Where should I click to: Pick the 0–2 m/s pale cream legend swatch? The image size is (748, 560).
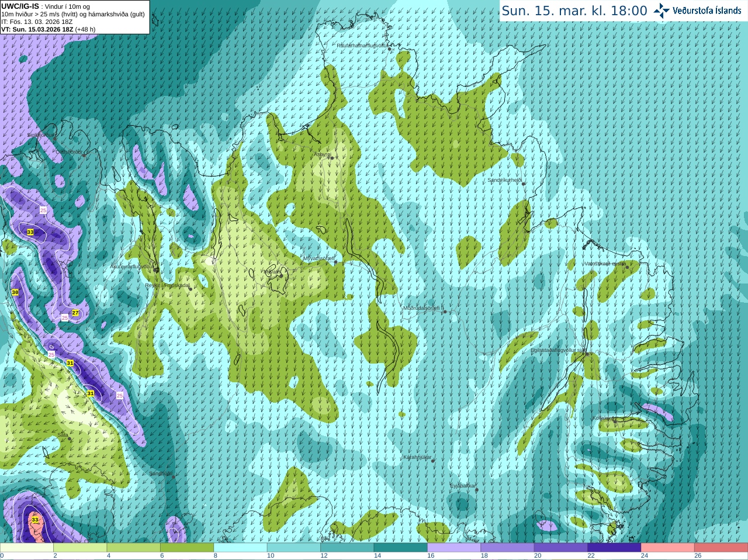click(x=27, y=548)
